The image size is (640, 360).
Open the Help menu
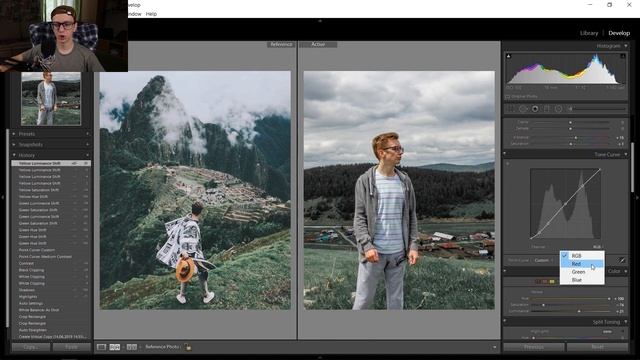pos(151,14)
